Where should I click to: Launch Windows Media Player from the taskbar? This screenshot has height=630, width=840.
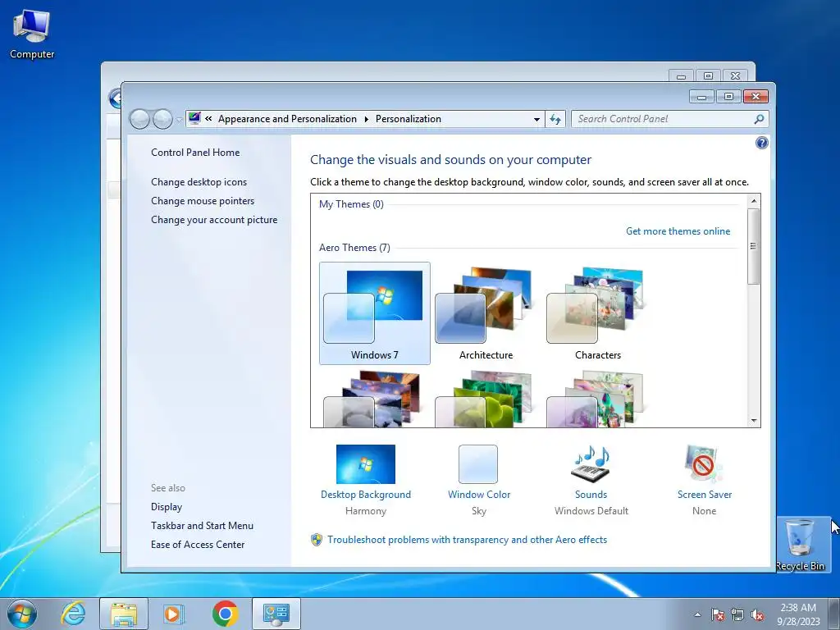(x=173, y=614)
